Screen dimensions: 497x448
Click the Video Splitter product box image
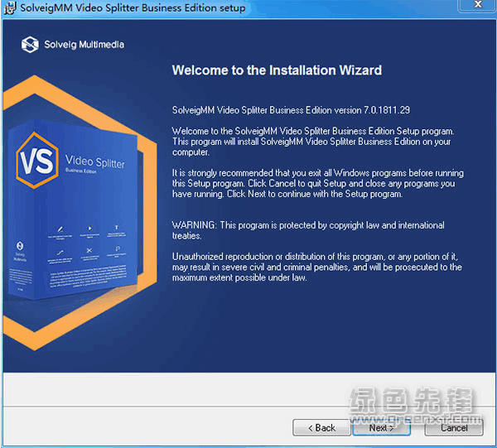pos(74,210)
